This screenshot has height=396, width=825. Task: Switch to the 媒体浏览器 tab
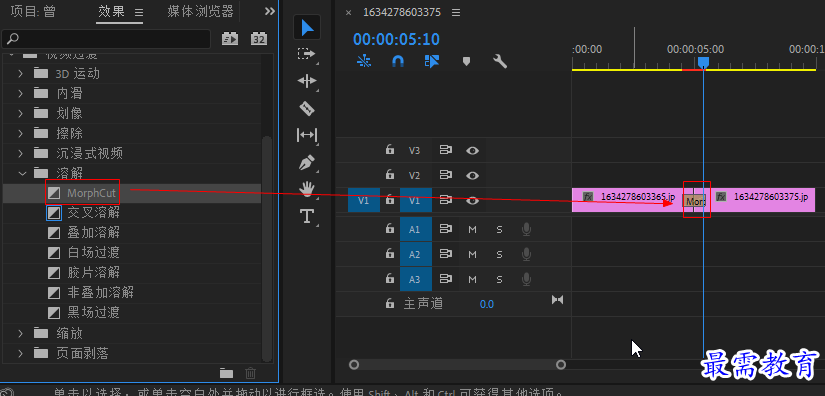200,11
